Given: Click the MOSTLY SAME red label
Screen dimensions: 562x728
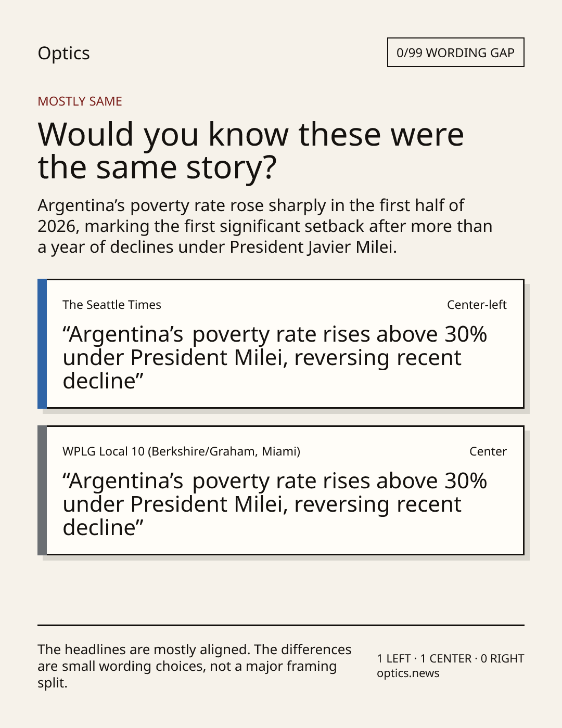Looking at the screenshot, I should [x=80, y=101].
